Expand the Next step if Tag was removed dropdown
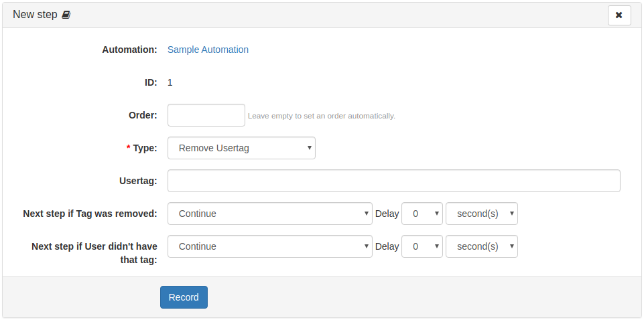Screen dimensions: 644x320 [x=270, y=214]
